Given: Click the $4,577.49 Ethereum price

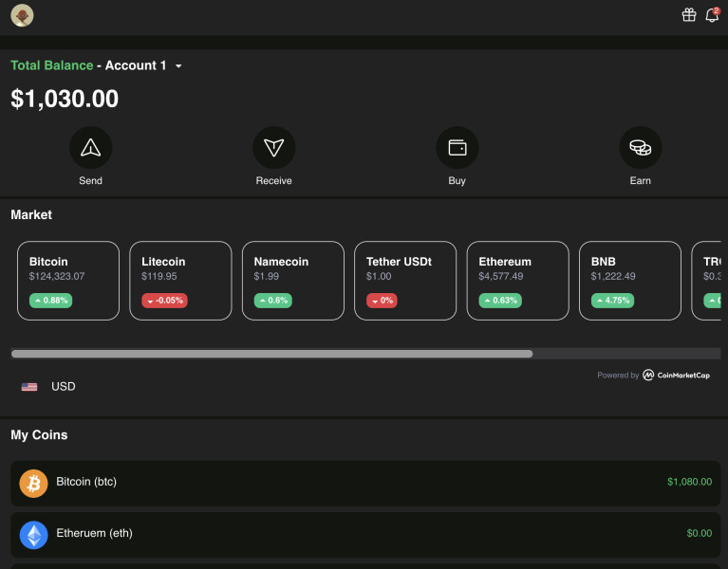Looking at the screenshot, I should (x=501, y=276).
